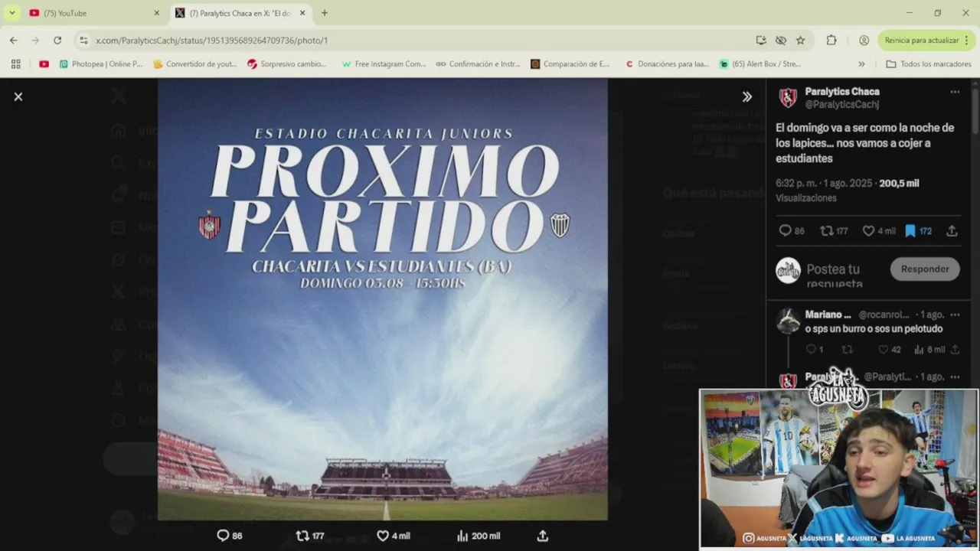Open Mariano's reply avatar
The image size is (980, 551).
click(x=788, y=321)
